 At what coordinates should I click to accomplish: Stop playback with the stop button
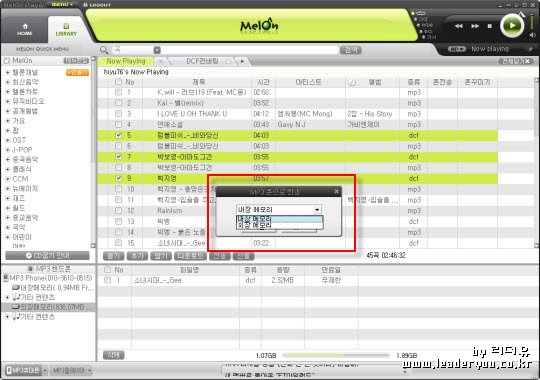click(x=489, y=26)
